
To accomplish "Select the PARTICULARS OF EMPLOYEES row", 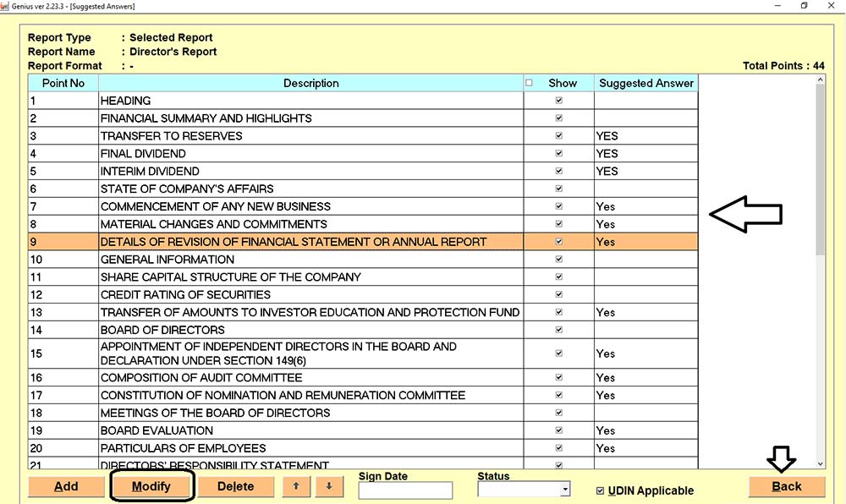I will click(254, 448).
